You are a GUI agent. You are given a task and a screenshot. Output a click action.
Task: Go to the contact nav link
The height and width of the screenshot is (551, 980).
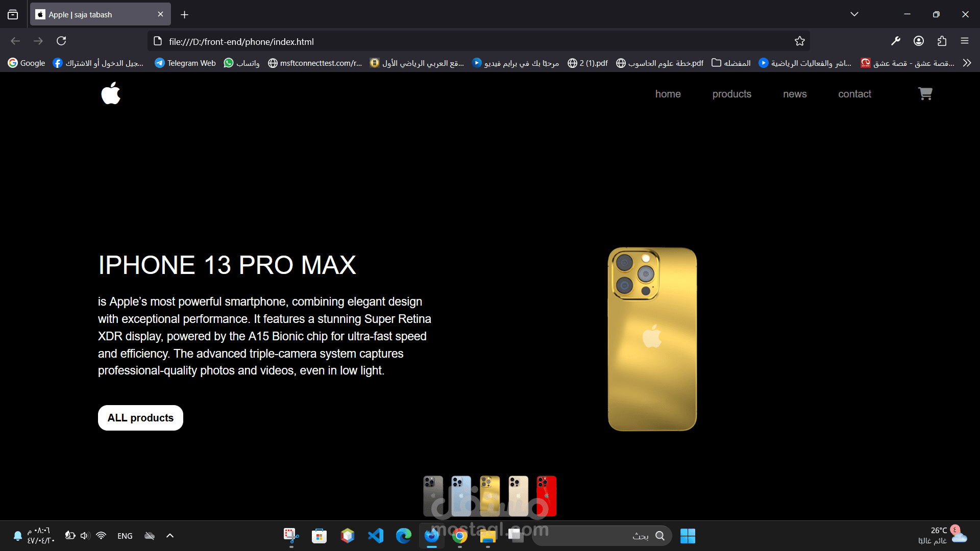tap(854, 94)
